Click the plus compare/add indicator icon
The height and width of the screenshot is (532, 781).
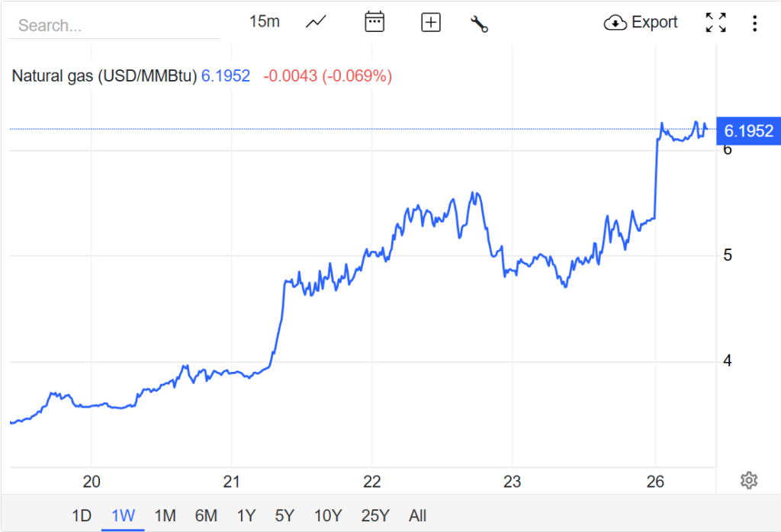(x=431, y=23)
